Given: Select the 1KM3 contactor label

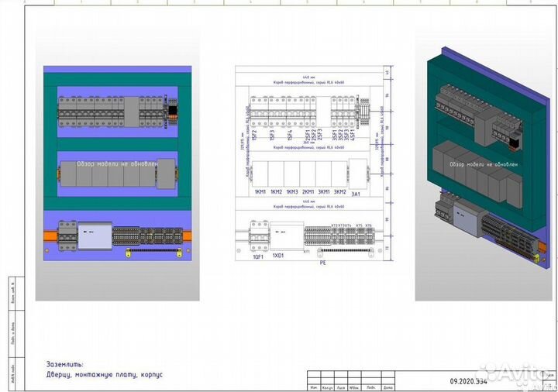Looking at the screenshot, I should pyautogui.click(x=291, y=191).
